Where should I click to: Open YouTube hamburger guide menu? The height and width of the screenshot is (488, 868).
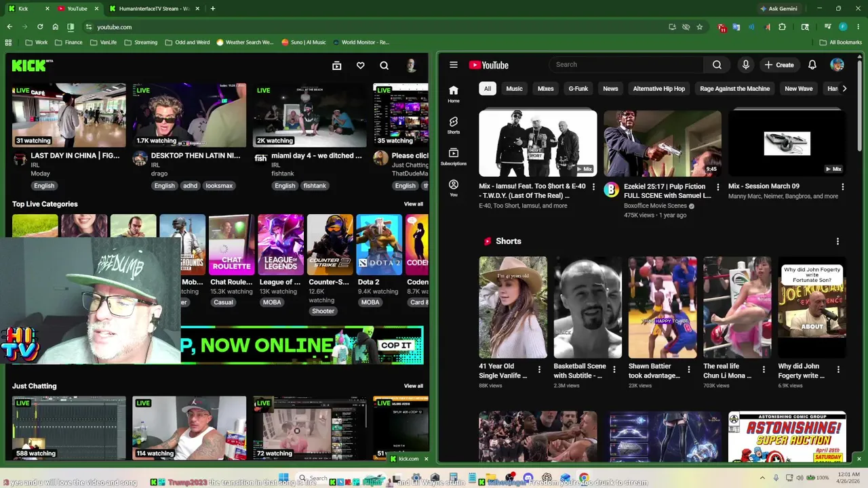(454, 65)
